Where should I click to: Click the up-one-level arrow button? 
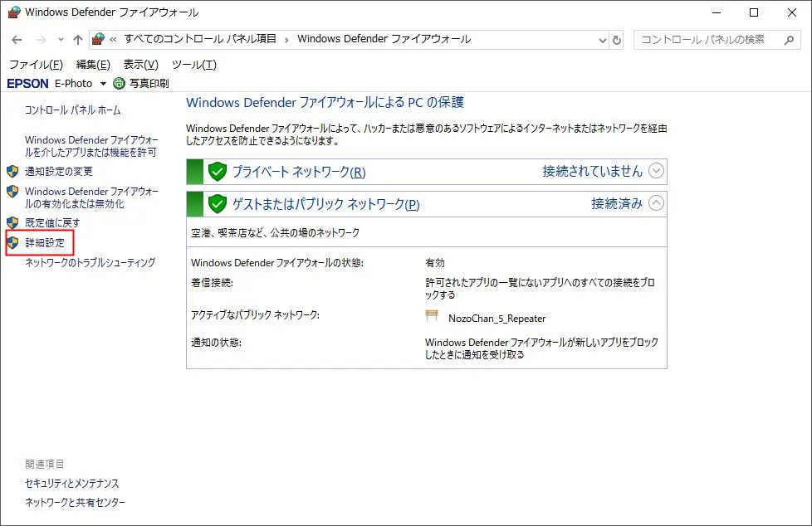[x=78, y=40]
